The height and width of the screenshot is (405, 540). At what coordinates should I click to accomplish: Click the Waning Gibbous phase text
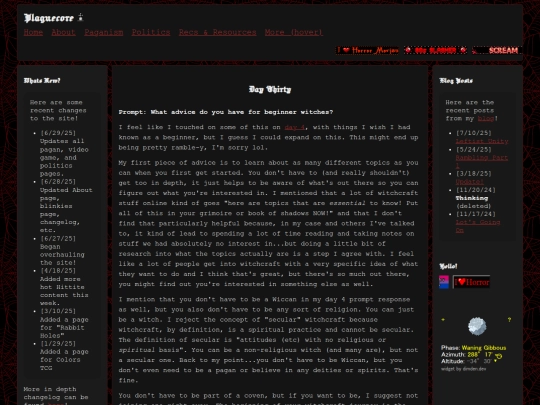click(484, 348)
